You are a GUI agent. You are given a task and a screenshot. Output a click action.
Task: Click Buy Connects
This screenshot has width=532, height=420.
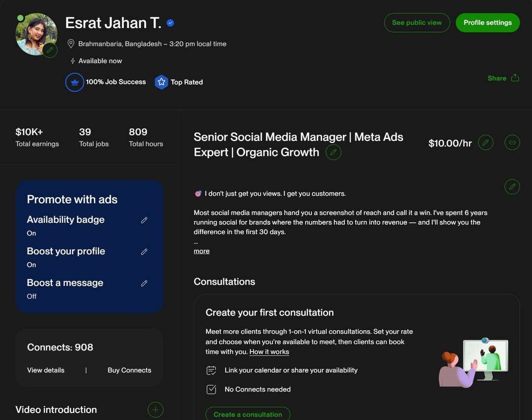tap(129, 370)
